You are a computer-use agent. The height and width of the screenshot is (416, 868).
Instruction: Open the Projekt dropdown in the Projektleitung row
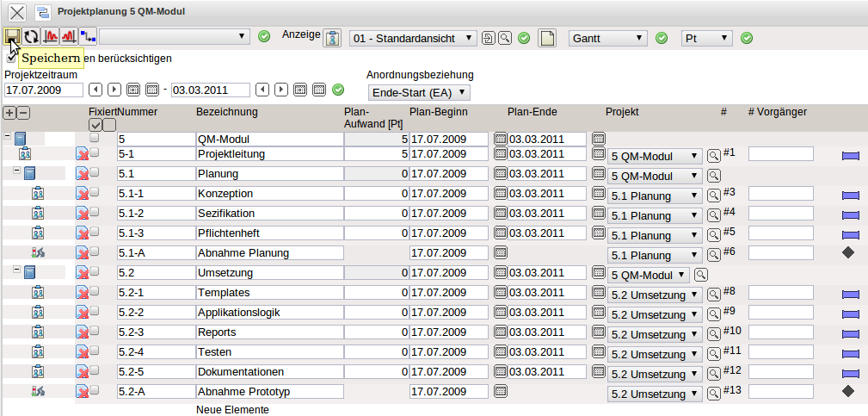[655, 157]
